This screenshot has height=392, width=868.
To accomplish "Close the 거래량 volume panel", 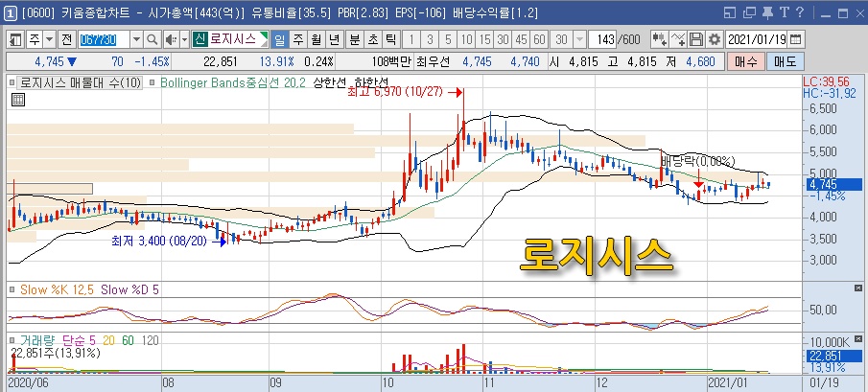I will 858,338.
